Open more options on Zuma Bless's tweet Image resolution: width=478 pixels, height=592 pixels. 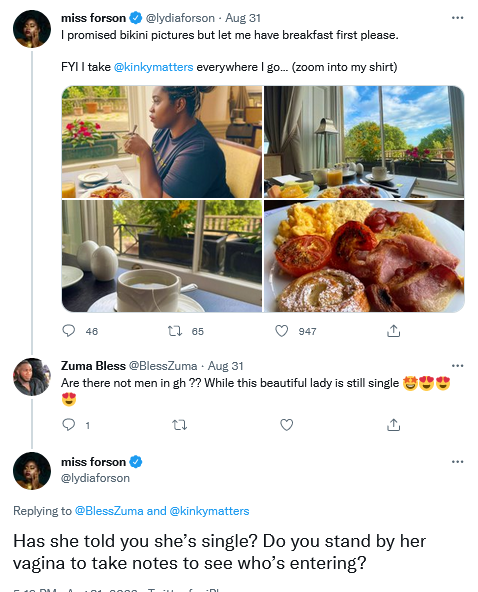pyautogui.click(x=457, y=365)
